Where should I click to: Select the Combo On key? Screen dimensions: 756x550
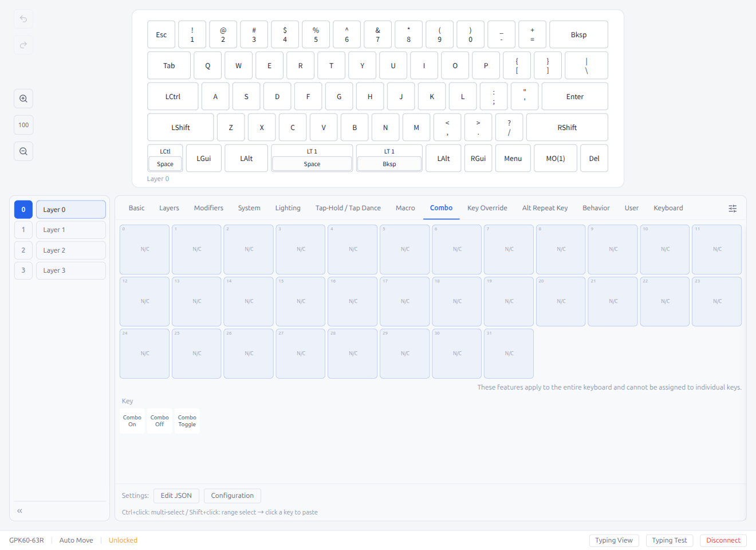(132, 421)
